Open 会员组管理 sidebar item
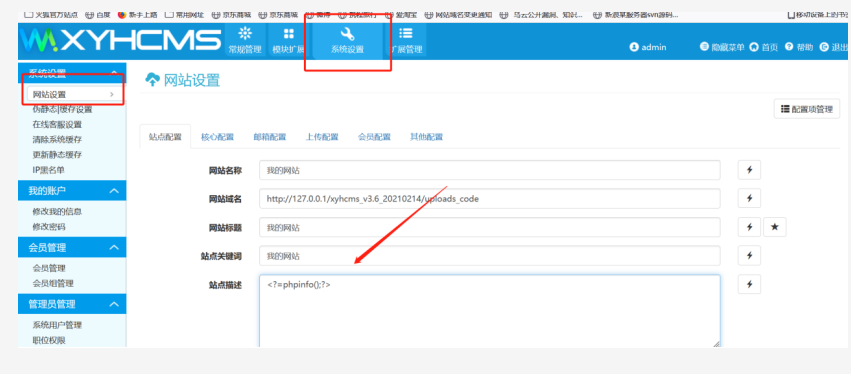 [53, 283]
